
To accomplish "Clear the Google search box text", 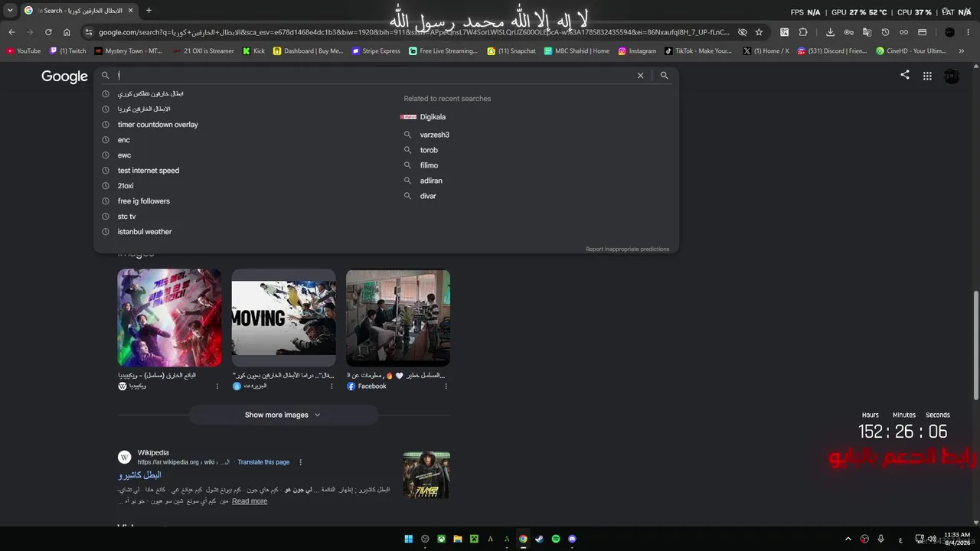I will (641, 76).
